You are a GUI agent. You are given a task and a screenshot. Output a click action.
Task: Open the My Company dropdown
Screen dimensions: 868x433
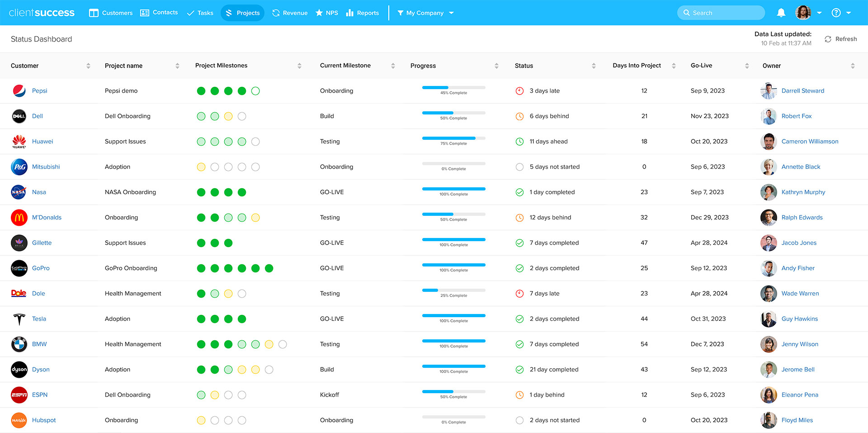[425, 13]
